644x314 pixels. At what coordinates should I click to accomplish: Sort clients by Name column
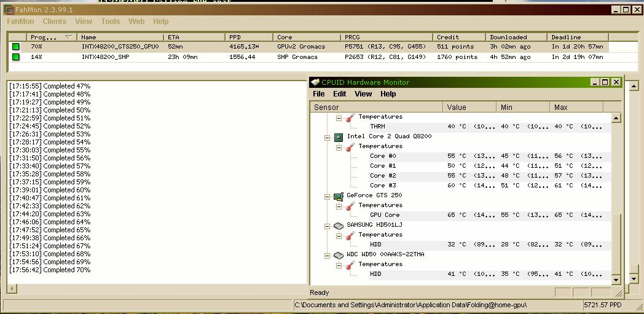(x=120, y=37)
